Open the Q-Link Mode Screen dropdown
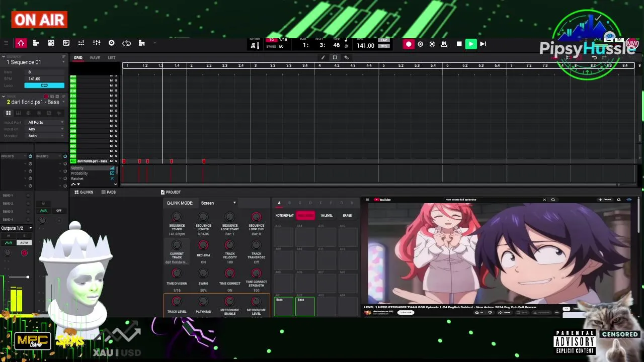 tap(218, 203)
